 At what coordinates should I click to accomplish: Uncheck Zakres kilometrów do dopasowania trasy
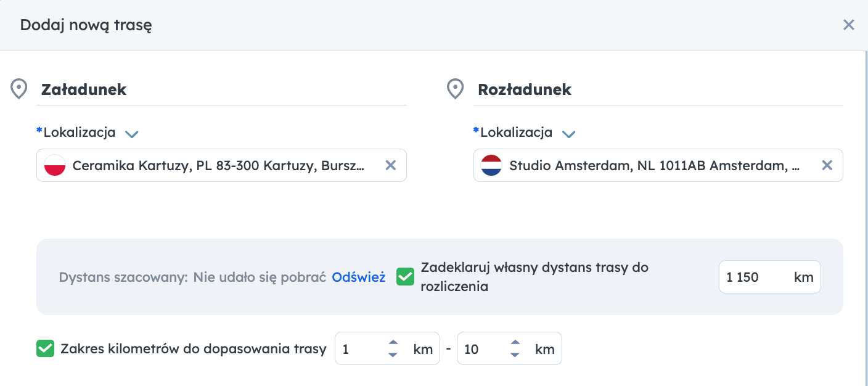(x=46, y=349)
